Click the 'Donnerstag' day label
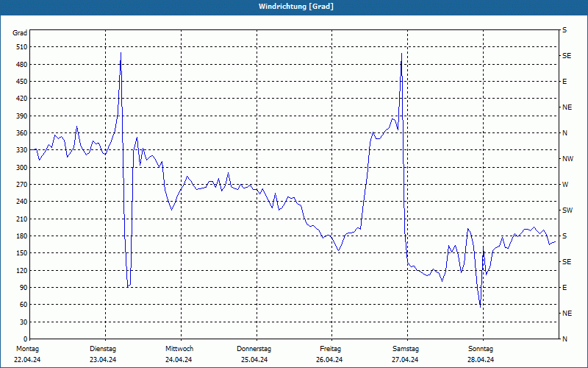The image size is (588, 368). tap(254, 349)
